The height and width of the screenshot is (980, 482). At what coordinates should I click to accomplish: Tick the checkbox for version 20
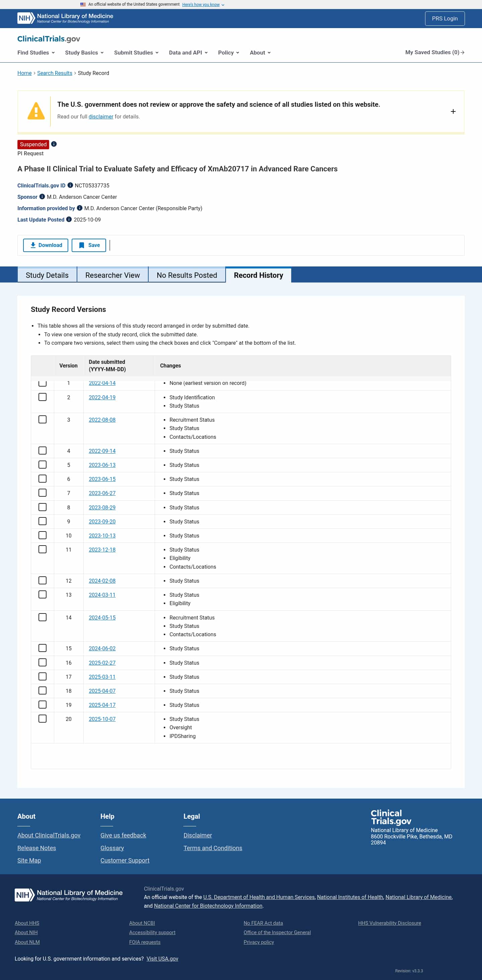[43, 719]
